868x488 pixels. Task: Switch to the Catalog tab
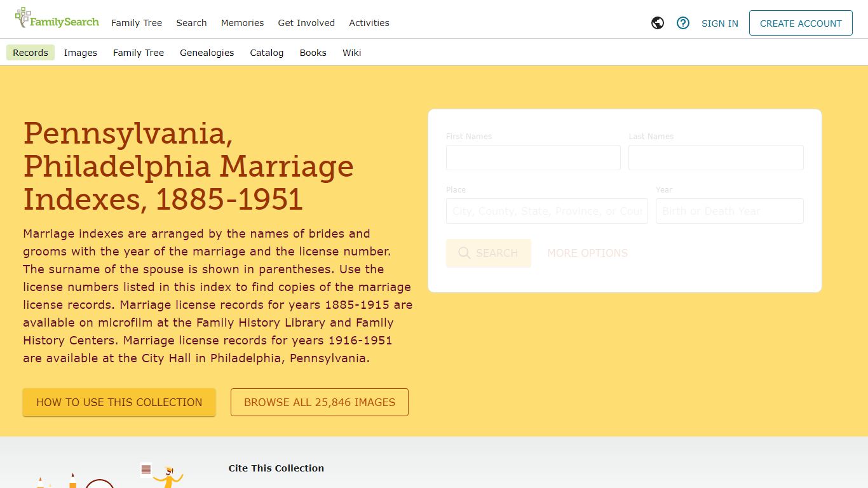[267, 53]
